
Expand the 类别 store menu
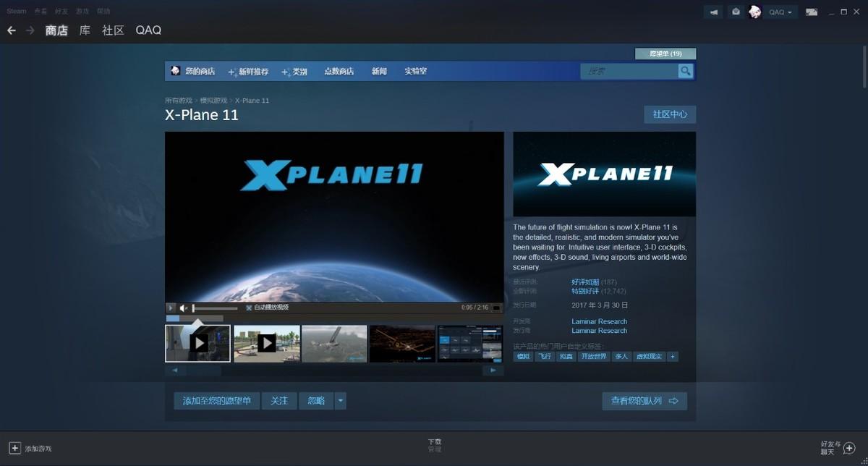coord(294,72)
